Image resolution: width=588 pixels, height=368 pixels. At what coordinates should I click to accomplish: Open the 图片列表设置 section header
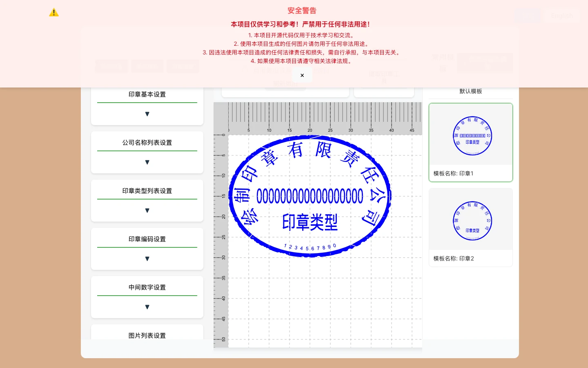pos(147,335)
